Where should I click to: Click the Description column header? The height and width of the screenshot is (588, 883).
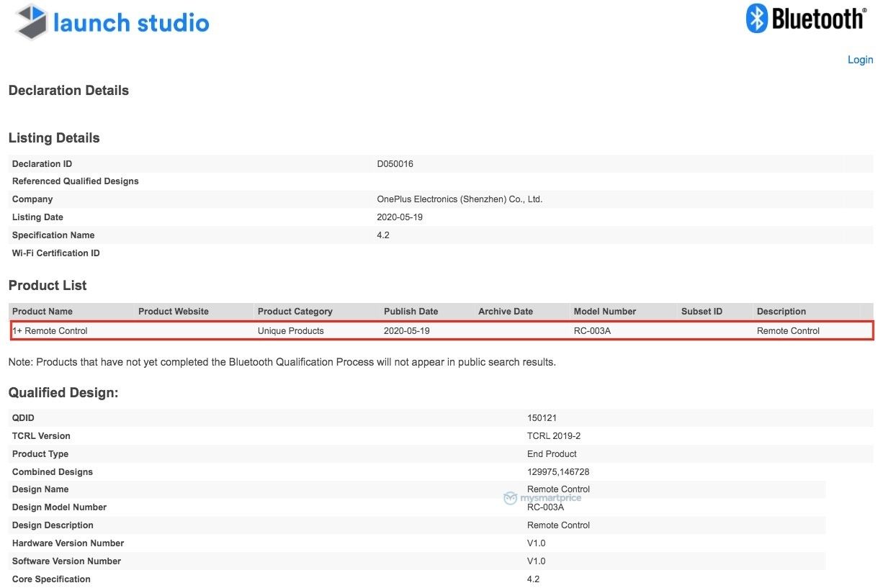(x=781, y=312)
